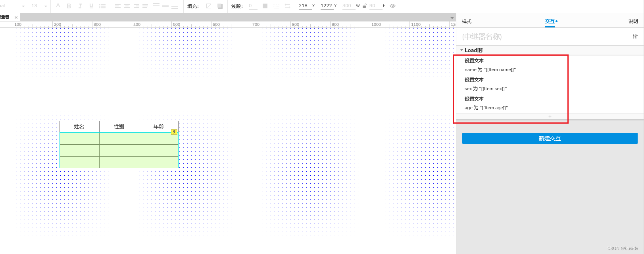Toggle the aspect ratio lock
This screenshot has width=644, height=254.
pyautogui.click(x=364, y=6)
